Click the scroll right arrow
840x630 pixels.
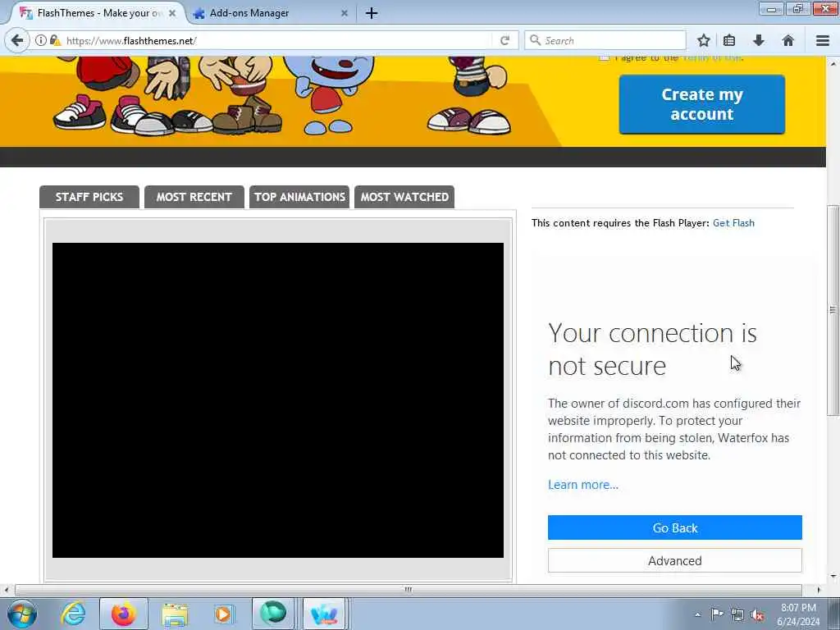[x=819, y=590]
